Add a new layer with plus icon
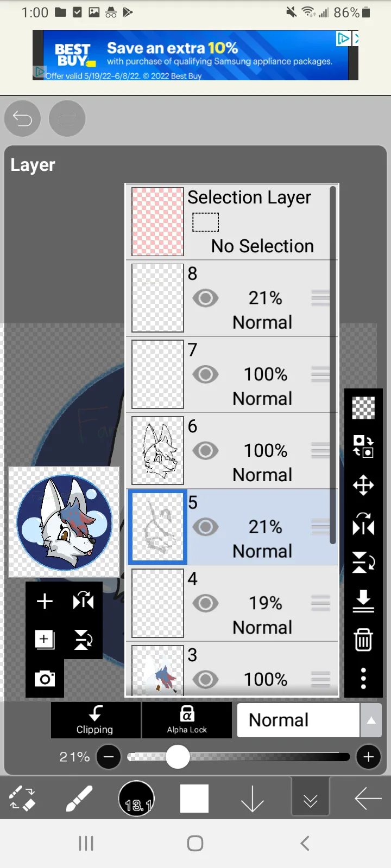The height and width of the screenshot is (868, 391). (45, 601)
